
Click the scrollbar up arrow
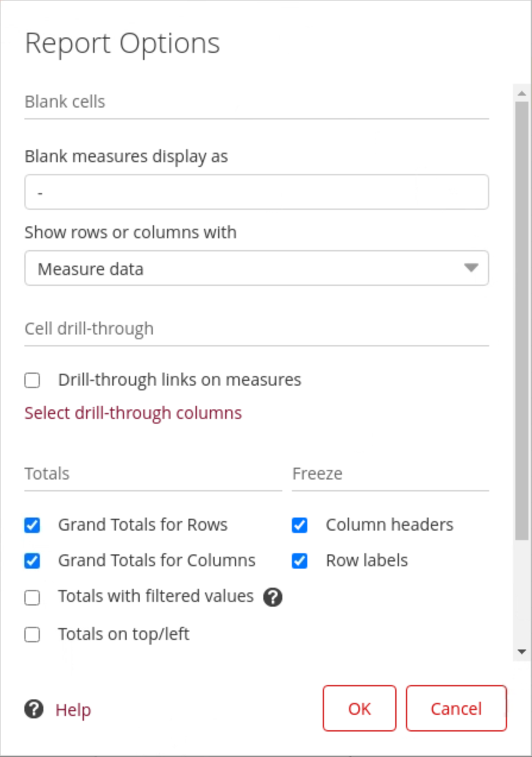pyautogui.click(x=522, y=93)
